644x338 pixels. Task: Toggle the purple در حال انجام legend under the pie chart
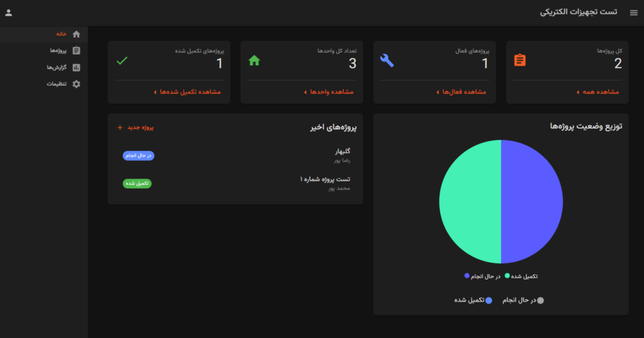[482, 276]
